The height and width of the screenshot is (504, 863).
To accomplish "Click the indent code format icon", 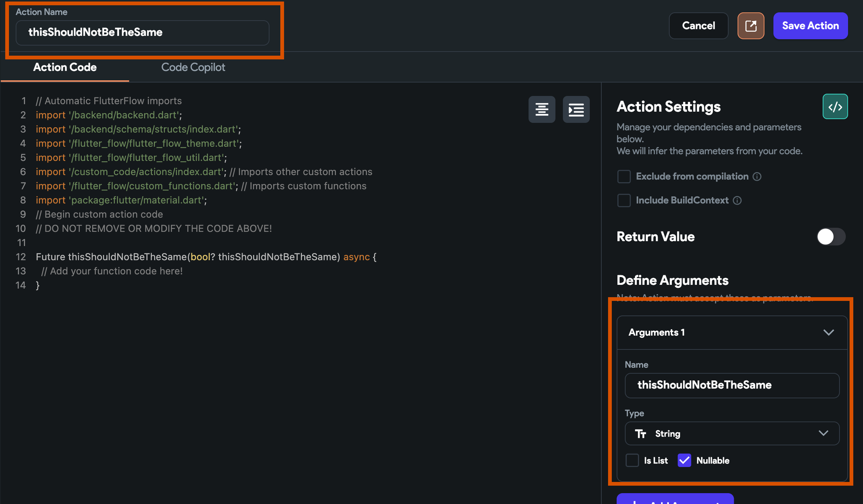I will pyautogui.click(x=576, y=110).
